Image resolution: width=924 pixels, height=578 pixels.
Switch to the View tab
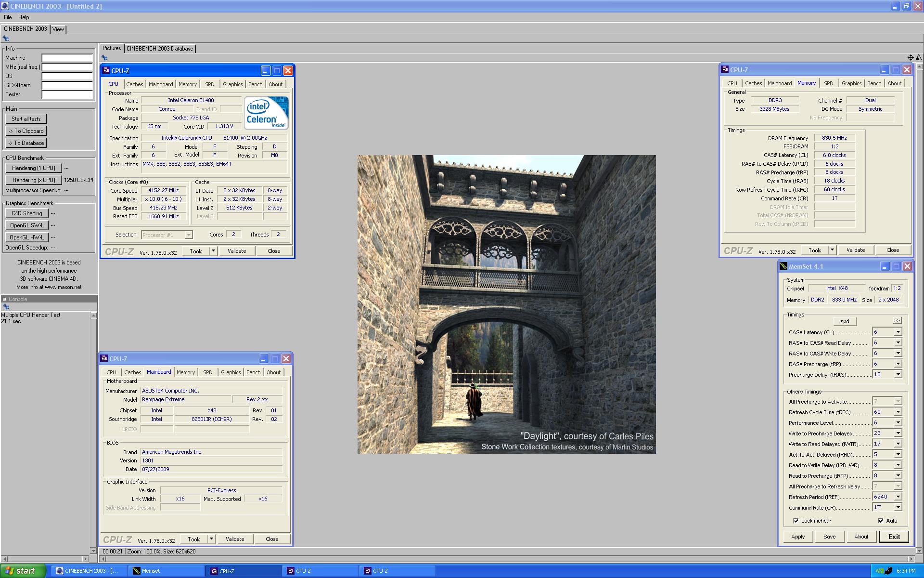click(x=58, y=29)
